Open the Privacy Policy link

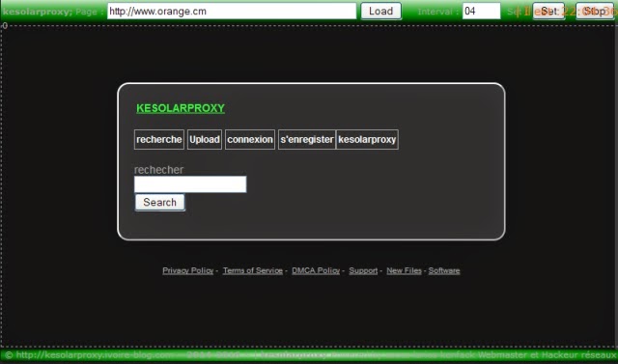coord(188,270)
